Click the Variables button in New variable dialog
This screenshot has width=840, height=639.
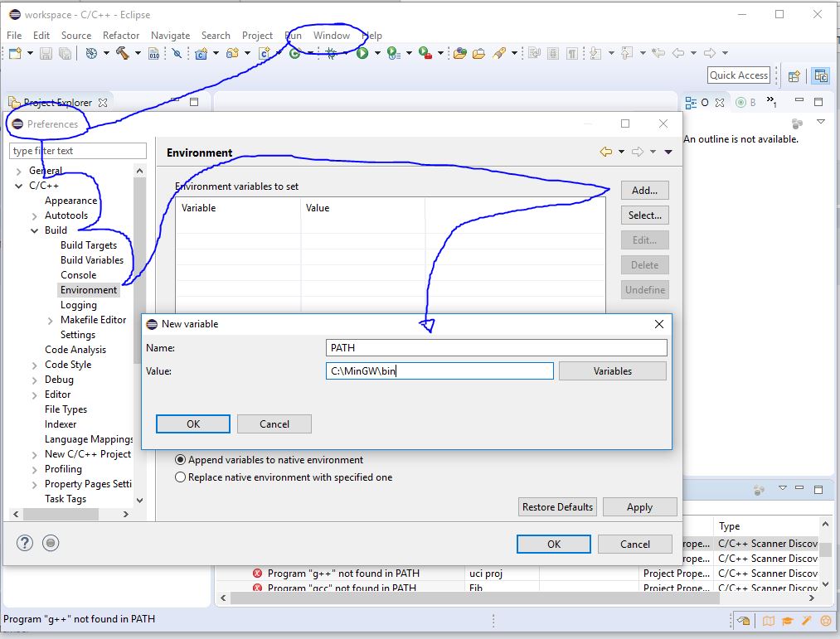[x=612, y=371]
